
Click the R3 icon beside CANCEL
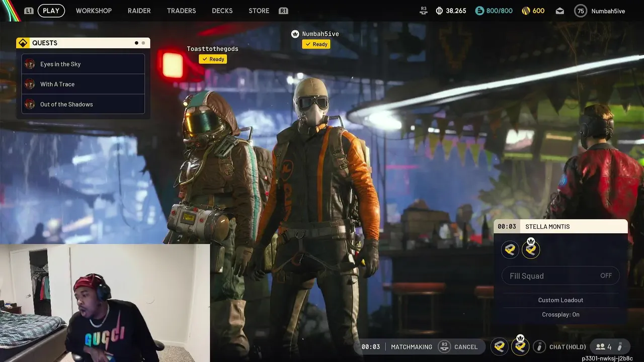[444, 346]
